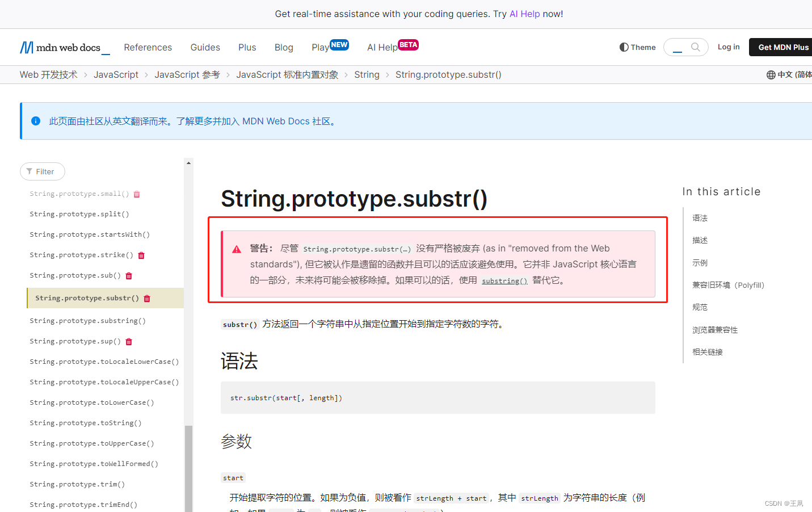The image size is (812, 512).
Task: Click the deprecated trash icon next to substr()
Action: coord(147,299)
